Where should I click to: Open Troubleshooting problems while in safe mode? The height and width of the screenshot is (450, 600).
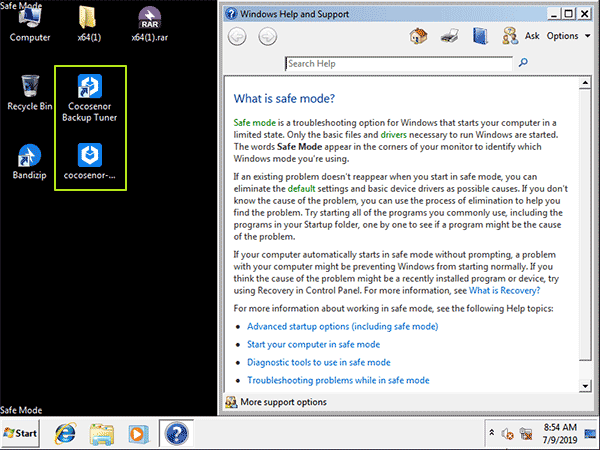click(338, 380)
